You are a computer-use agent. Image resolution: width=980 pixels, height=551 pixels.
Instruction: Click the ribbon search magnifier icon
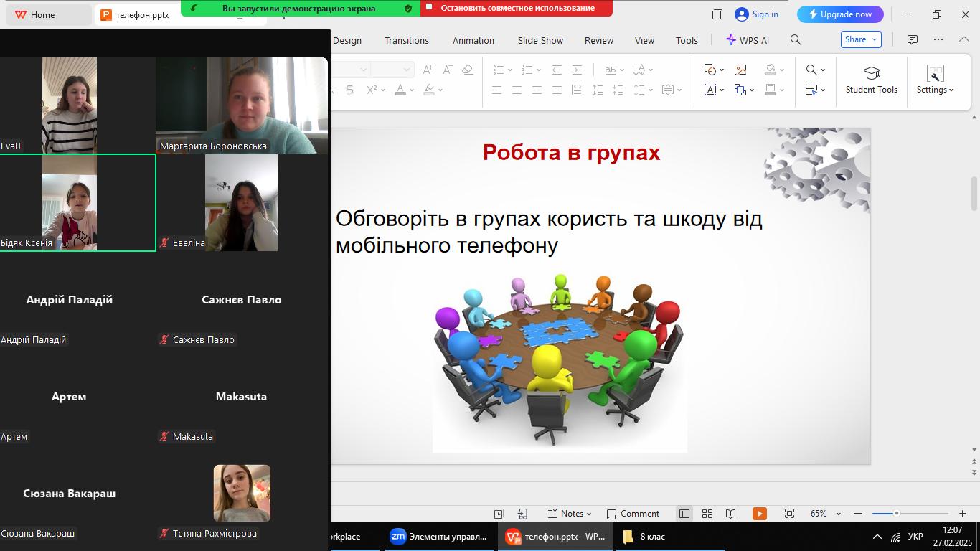(x=796, y=40)
